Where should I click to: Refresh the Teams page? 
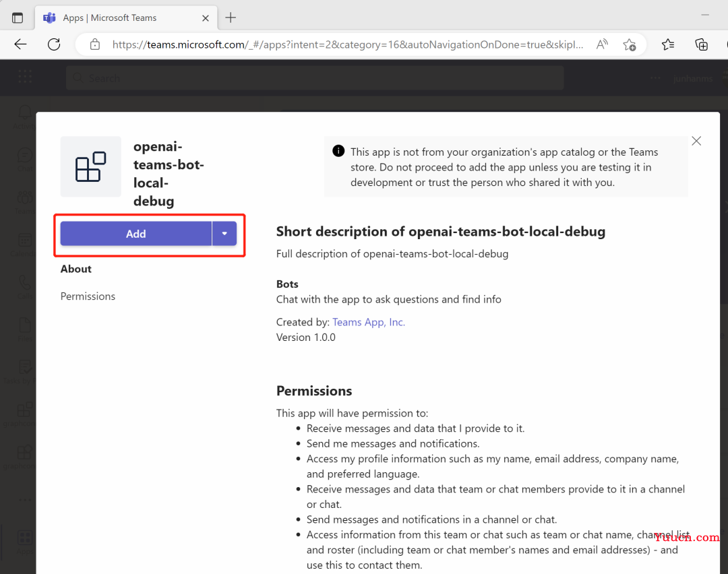click(54, 44)
